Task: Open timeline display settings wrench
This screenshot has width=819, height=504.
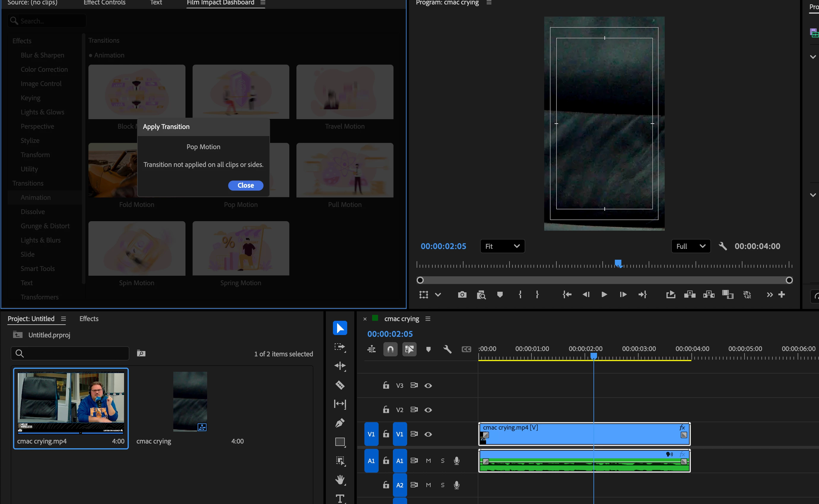Action: pyautogui.click(x=447, y=349)
